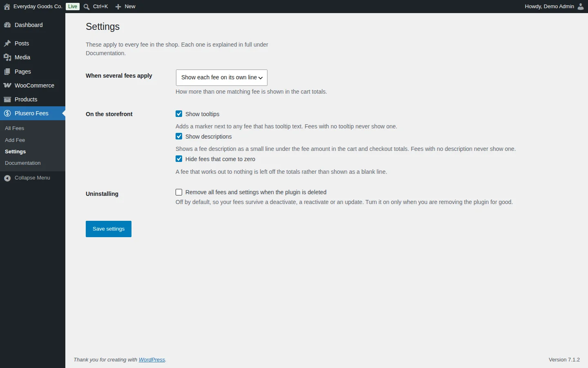Open the search magnifier icon in the top bar
Image resolution: width=588 pixels, height=368 pixels.
point(87,7)
